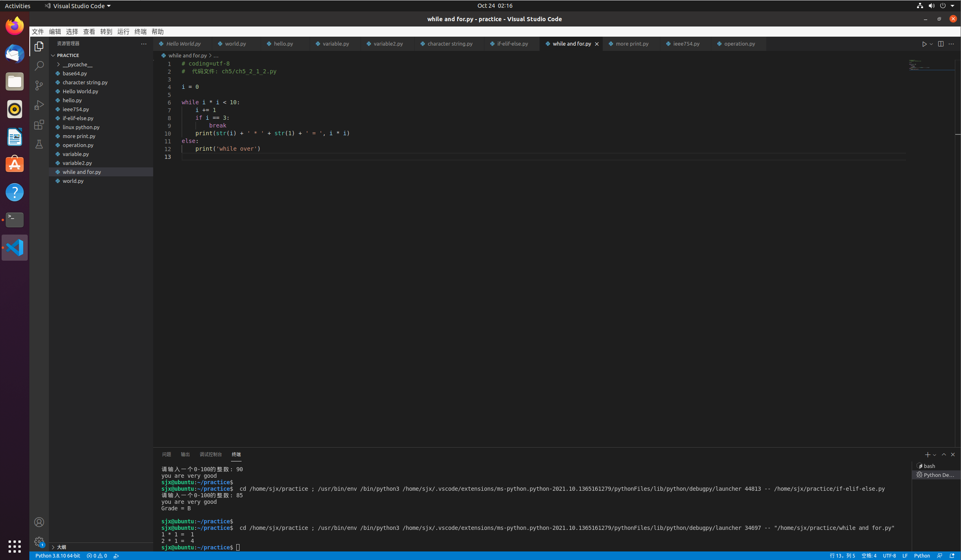Open the new terminal launch profile dropdown

(935, 455)
